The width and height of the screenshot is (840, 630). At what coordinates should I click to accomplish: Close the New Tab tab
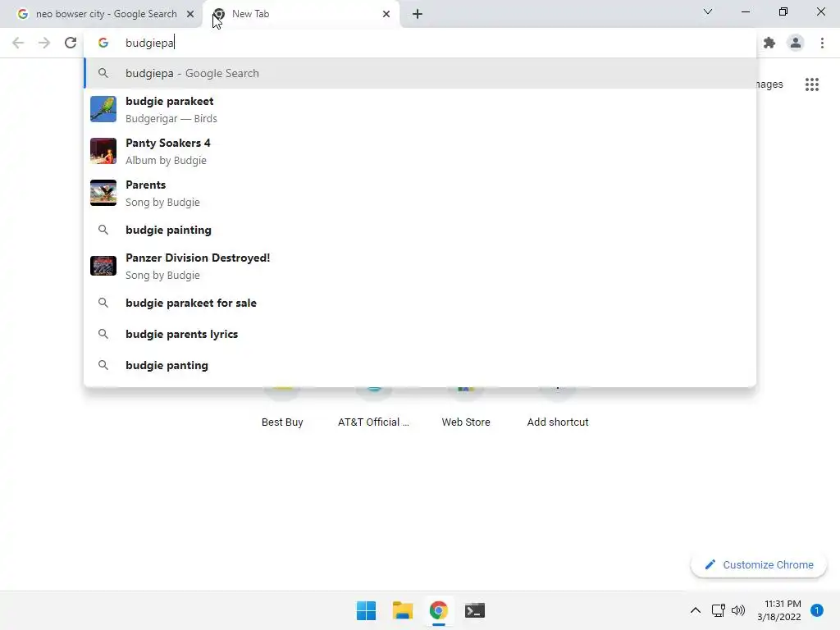tap(386, 14)
